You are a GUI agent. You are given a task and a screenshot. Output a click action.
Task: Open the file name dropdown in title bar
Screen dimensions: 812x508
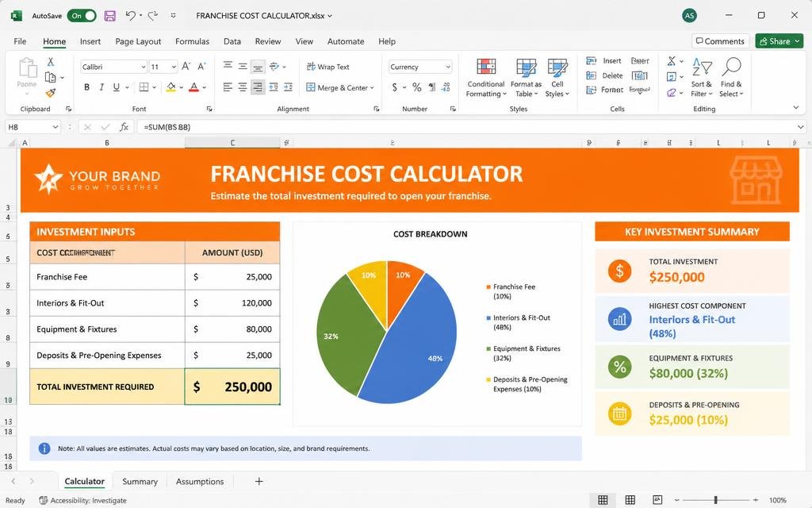click(330, 16)
